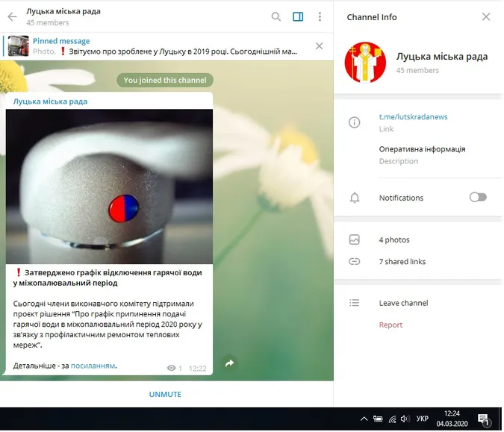504x432 pixels.
Task: Switch the УКР keyboard language indicator
Action: point(423,419)
